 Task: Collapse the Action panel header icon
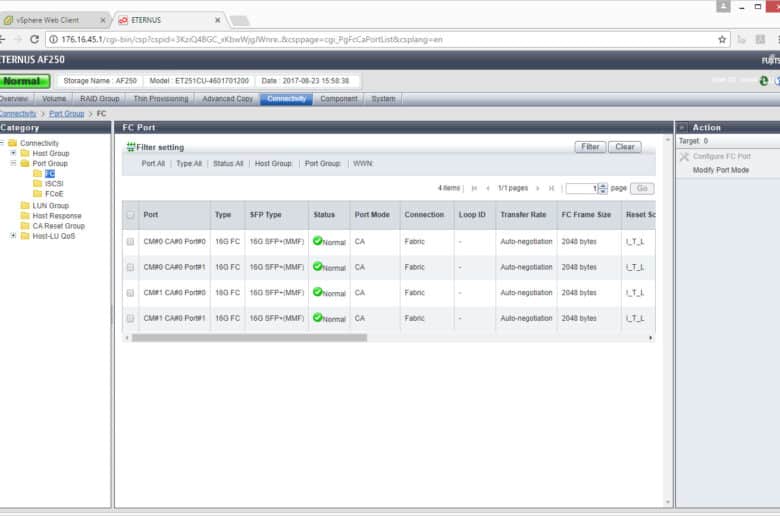click(682, 127)
